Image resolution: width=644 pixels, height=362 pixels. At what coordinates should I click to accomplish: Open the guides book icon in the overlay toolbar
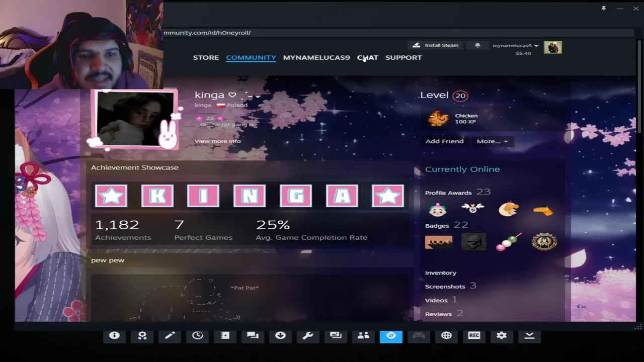(x=225, y=336)
